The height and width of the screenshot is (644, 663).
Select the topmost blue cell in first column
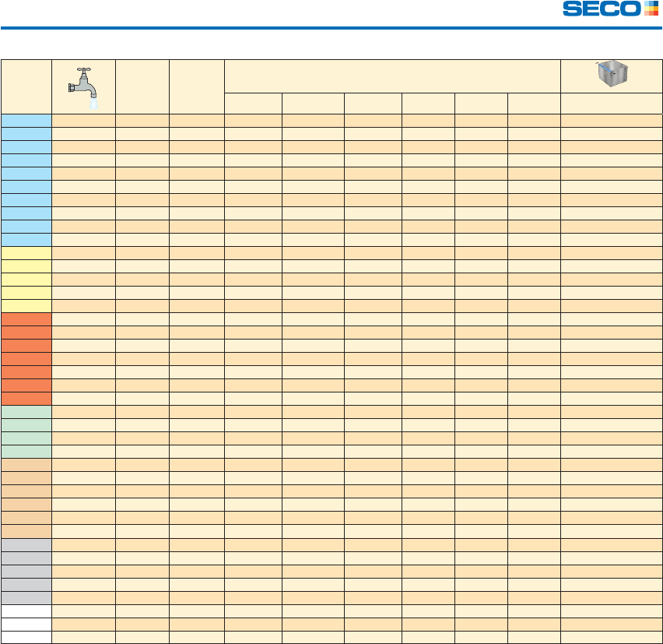(x=26, y=120)
